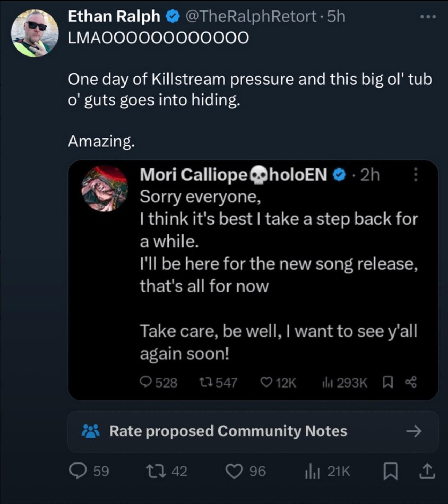
Task: Visit the @TheRalphRetort handle
Action: [x=251, y=16]
